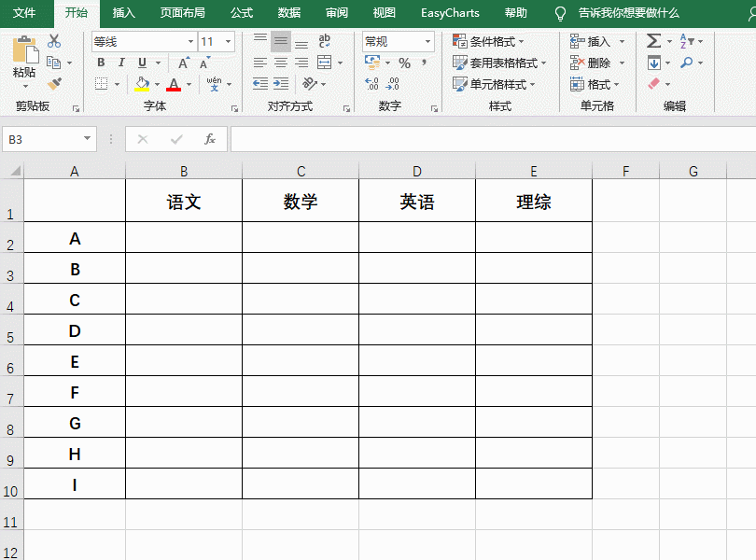
Task: Click the text Orientation icon
Action: pyautogui.click(x=310, y=84)
